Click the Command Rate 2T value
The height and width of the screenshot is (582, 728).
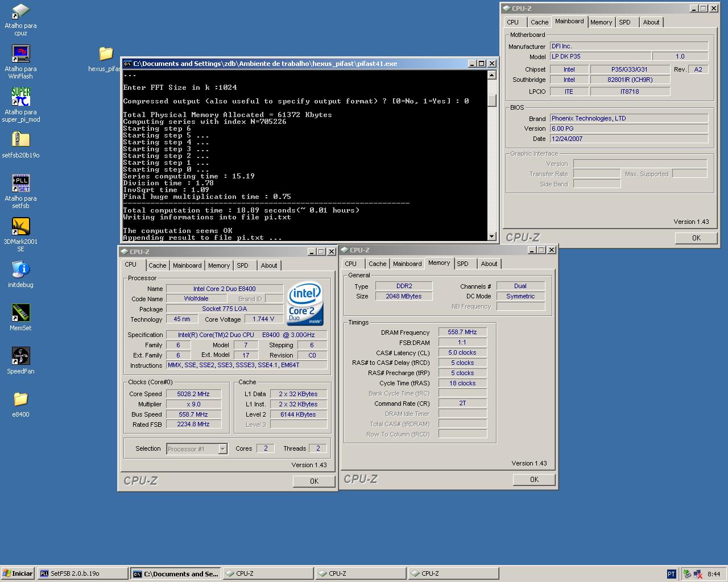(462, 404)
